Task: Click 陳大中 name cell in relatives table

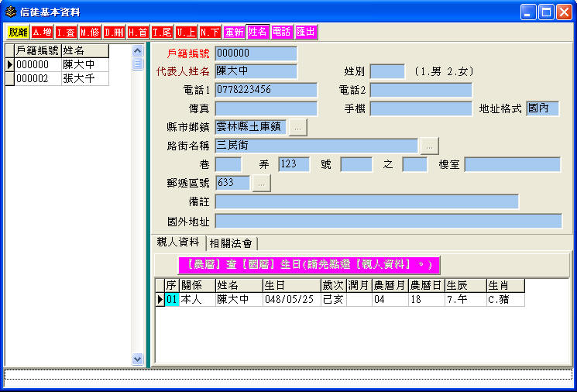Action: pyautogui.click(x=239, y=300)
